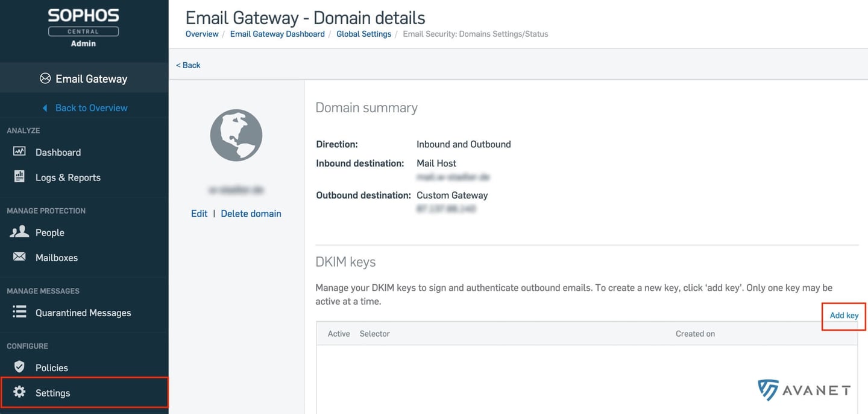Click 'Email Gateway - Domain details' page title
The image size is (868, 414).
click(305, 18)
